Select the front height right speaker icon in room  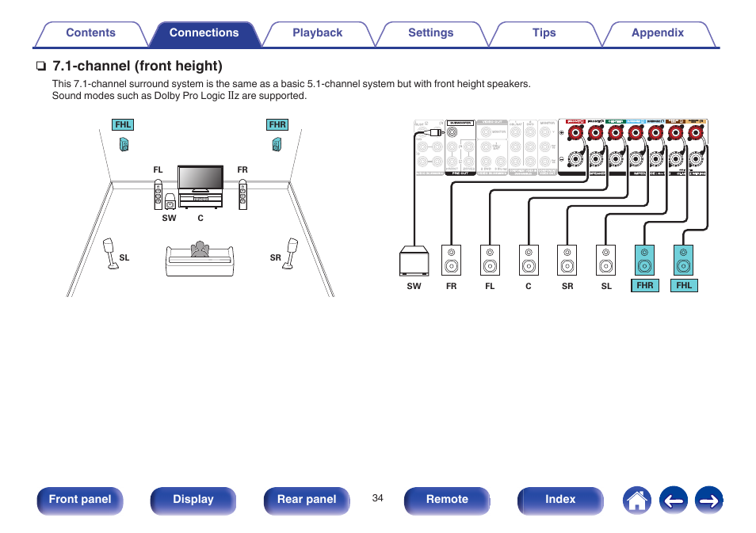tap(277, 145)
